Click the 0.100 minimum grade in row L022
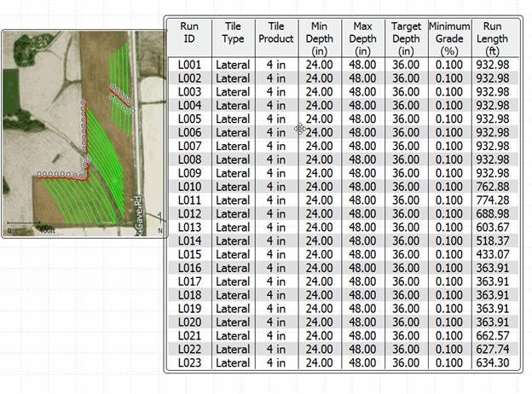The width and height of the screenshot is (532, 394). point(449,350)
